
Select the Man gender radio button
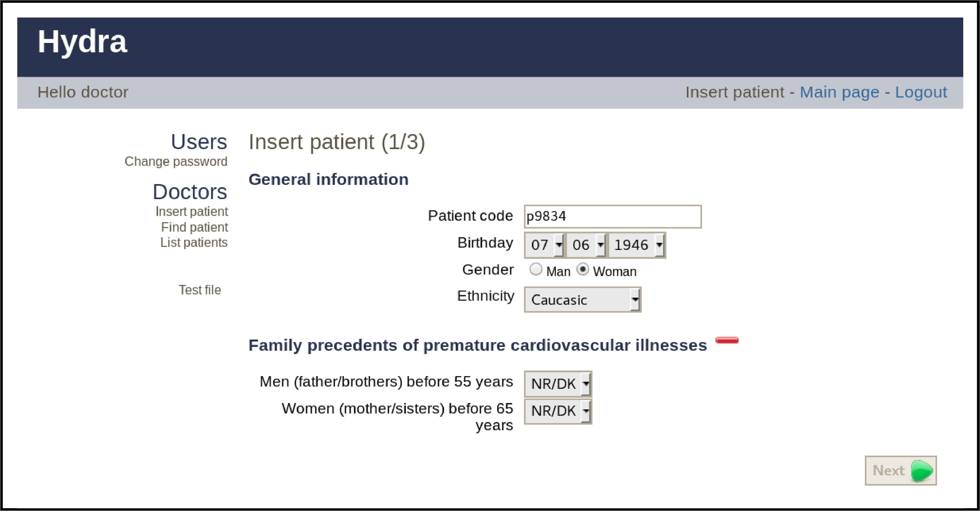[536, 269]
